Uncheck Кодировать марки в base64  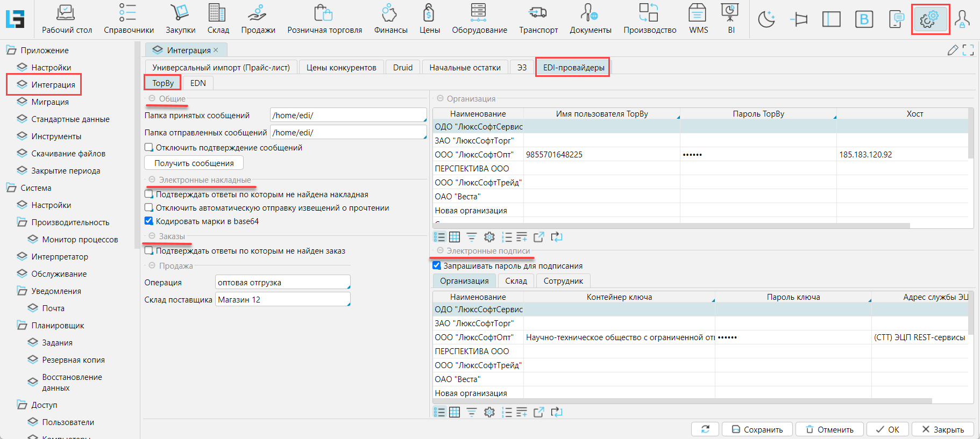pos(149,221)
